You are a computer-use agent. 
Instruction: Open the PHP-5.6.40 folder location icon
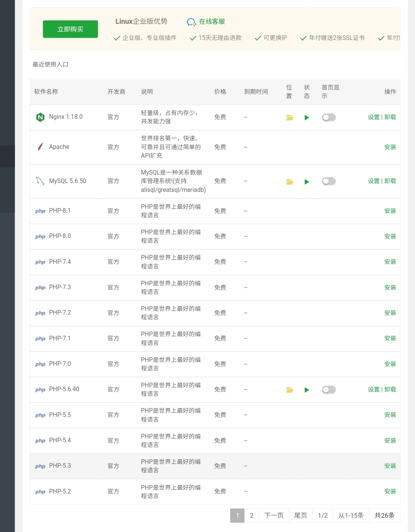pos(290,390)
